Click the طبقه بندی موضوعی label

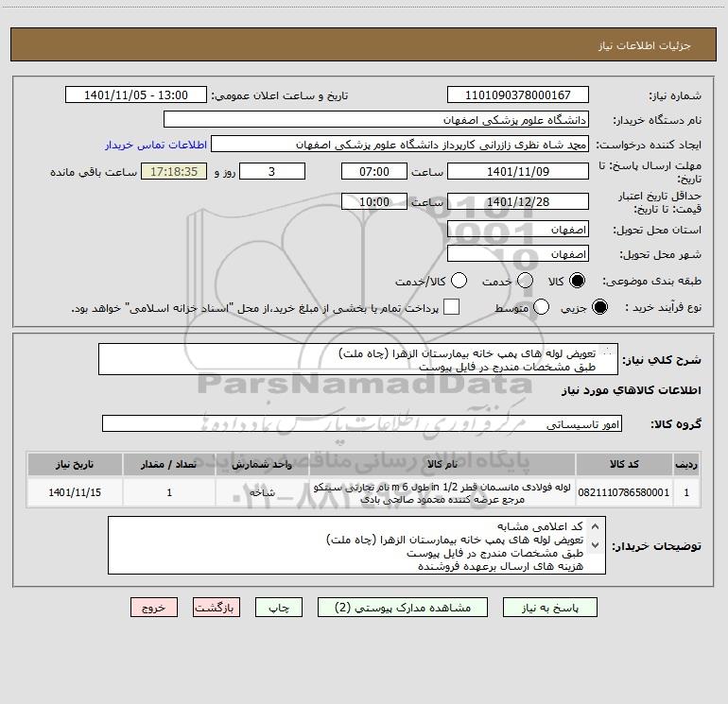[x=651, y=281]
